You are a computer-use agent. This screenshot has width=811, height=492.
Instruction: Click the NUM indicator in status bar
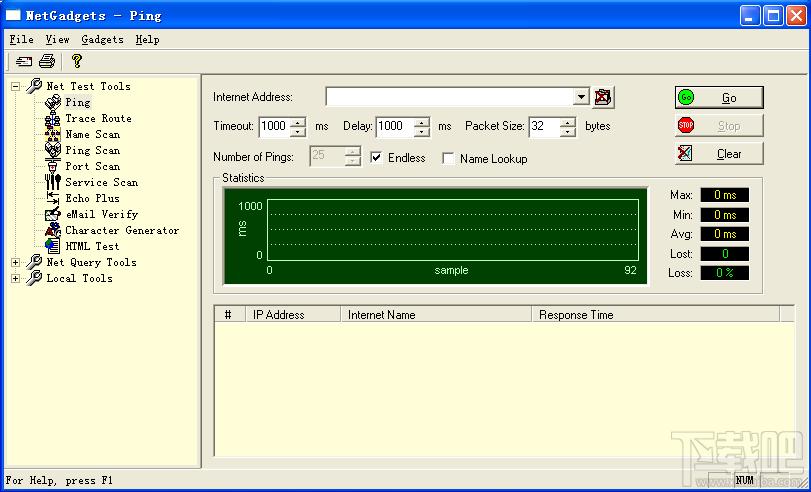(744, 481)
